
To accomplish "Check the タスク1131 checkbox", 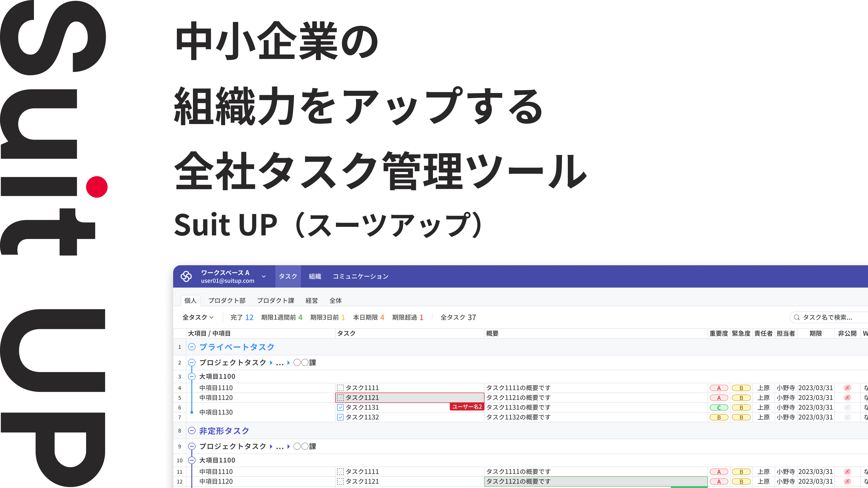I will [340, 408].
